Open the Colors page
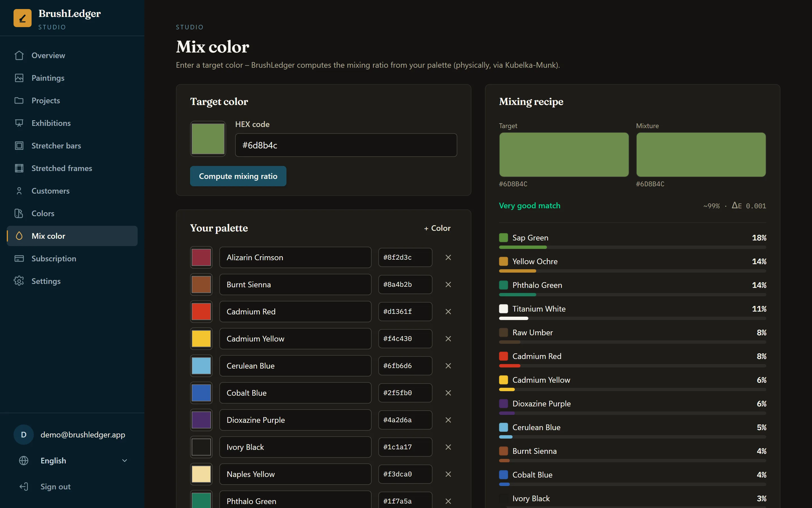 [72, 213]
